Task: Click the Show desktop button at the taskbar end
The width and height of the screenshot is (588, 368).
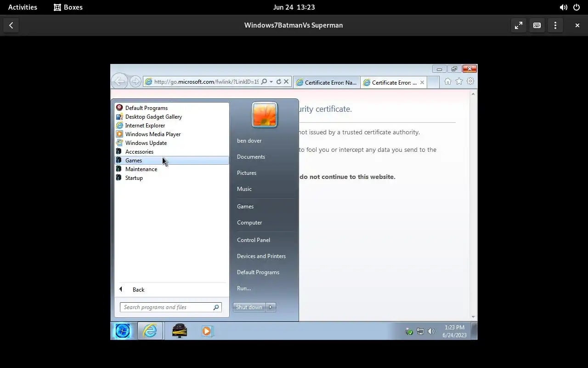Action: click(x=474, y=331)
